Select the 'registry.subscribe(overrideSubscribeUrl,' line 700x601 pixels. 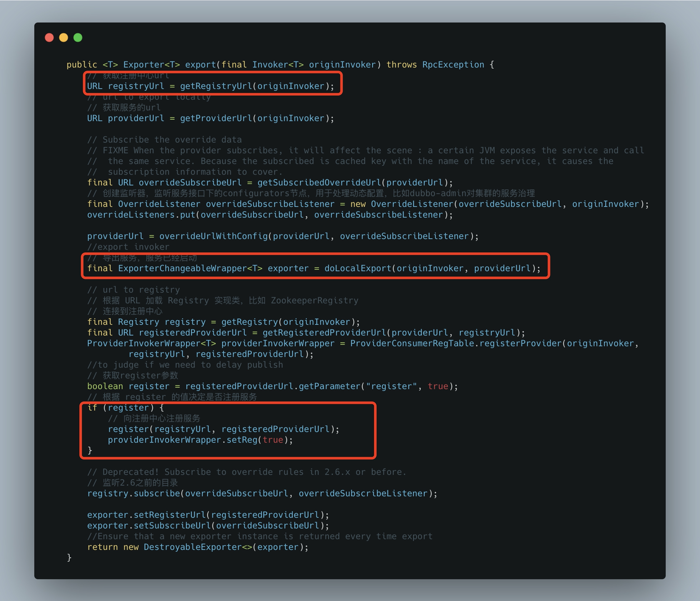tap(262, 493)
